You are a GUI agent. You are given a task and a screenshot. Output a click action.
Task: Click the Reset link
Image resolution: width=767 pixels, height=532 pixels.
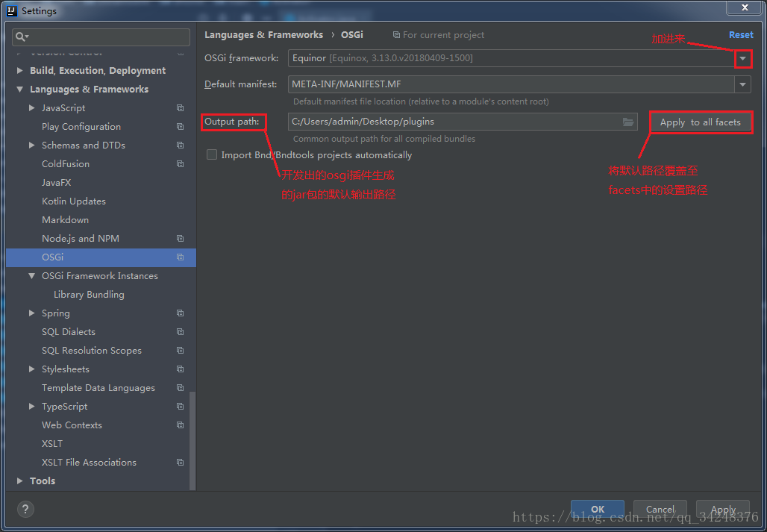(x=741, y=35)
